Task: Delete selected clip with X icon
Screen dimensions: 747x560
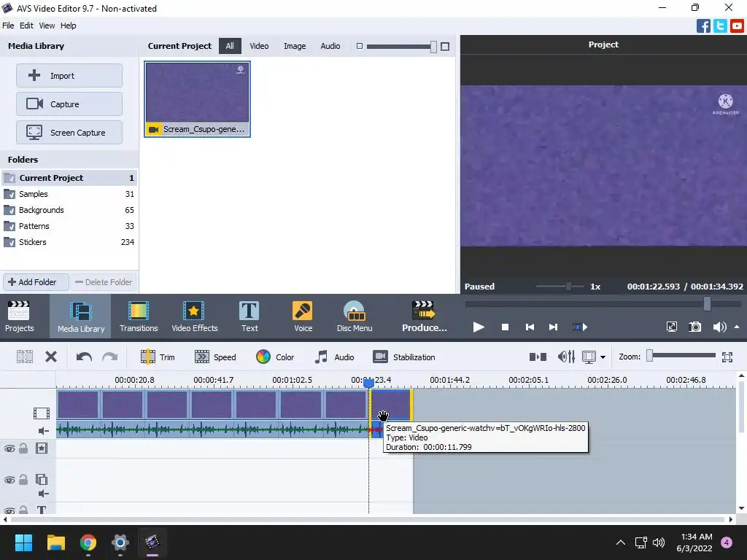Action: click(x=51, y=357)
